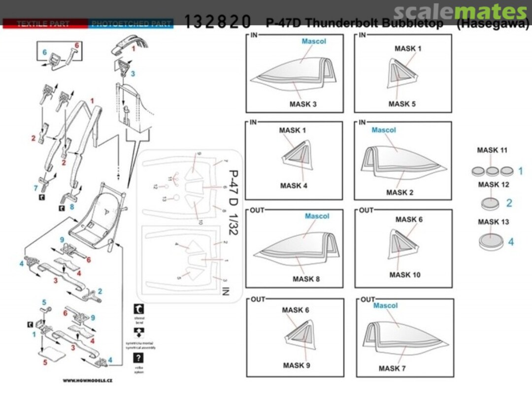532x393 pixels.
Task: Click the MASK 3 canopy diagram
Action: tap(294, 73)
